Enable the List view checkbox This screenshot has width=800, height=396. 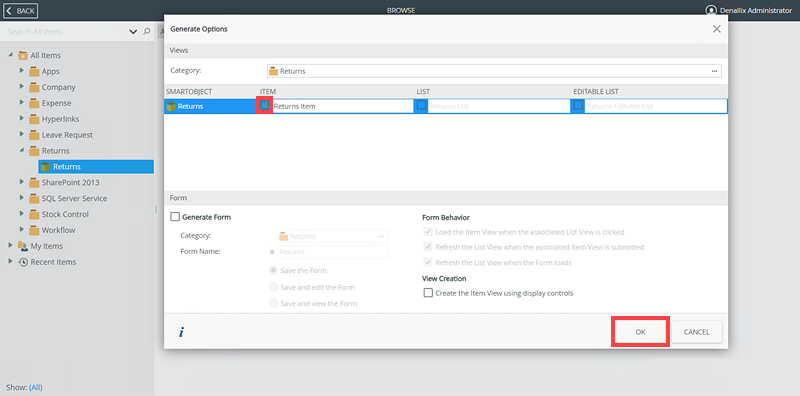pyautogui.click(x=421, y=106)
